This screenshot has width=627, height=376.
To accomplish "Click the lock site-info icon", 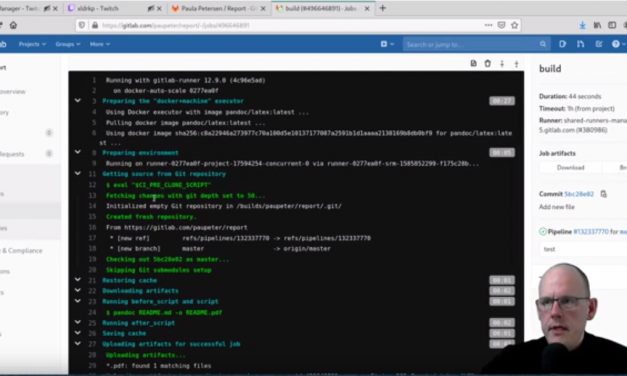I will coord(95,25).
